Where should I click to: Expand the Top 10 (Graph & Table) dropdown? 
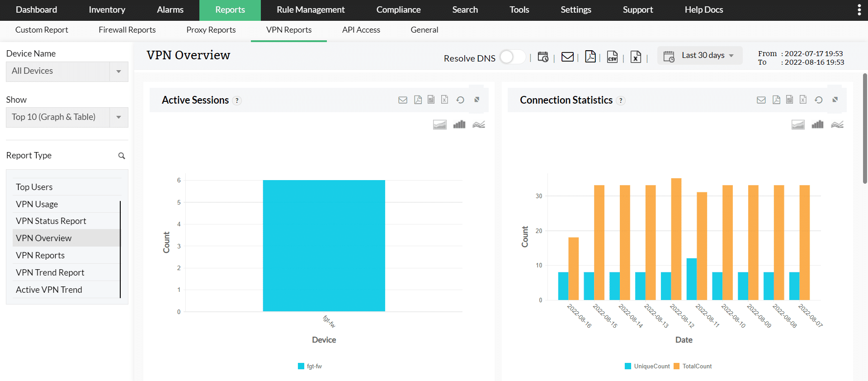coord(67,117)
